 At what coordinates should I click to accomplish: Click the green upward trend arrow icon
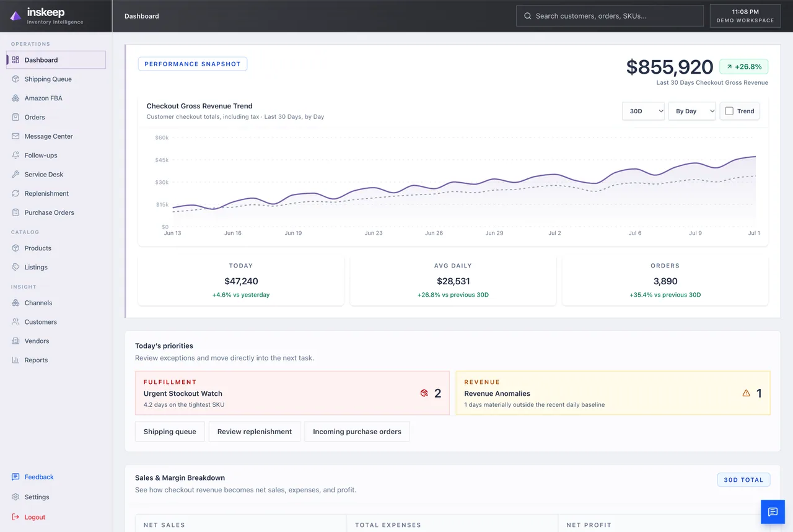(729, 67)
